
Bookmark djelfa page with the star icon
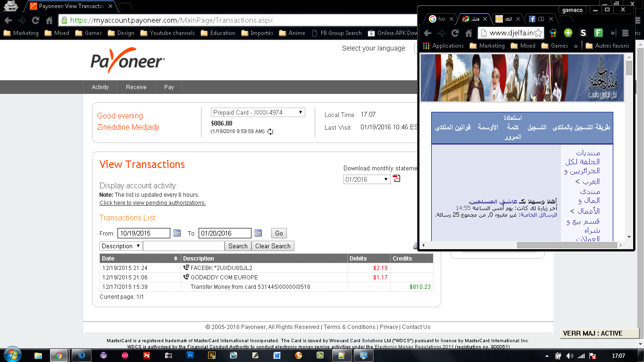pyautogui.click(x=539, y=33)
